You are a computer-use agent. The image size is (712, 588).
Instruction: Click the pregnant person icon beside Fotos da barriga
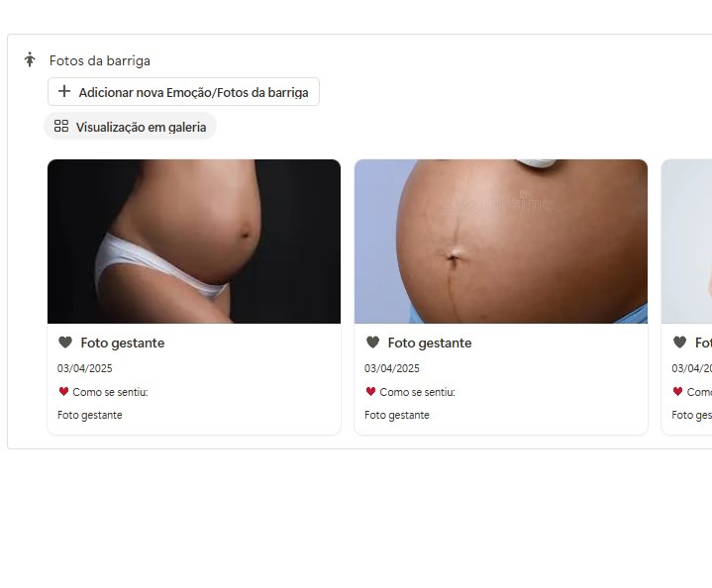point(30,60)
